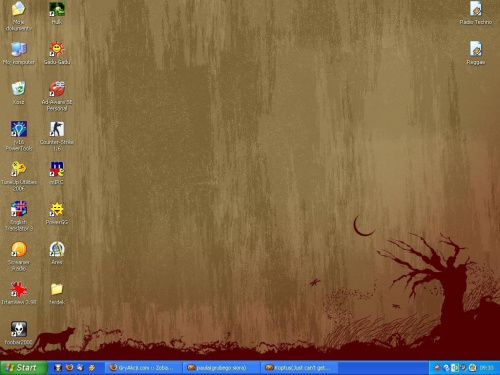Select the TuneUp Utilities 2006 icon
The image size is (500, 375).
click(x=19, y=169)
